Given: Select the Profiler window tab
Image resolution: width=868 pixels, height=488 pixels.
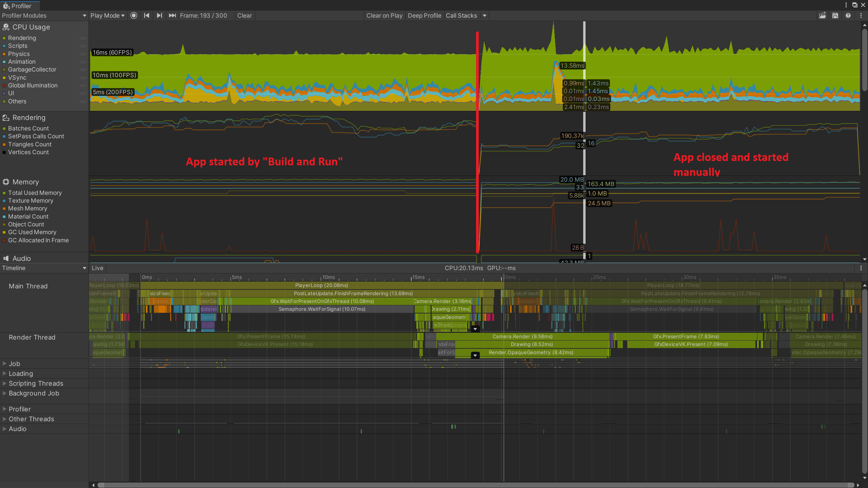Looking at the screenshot, I should tap(20, 6).
